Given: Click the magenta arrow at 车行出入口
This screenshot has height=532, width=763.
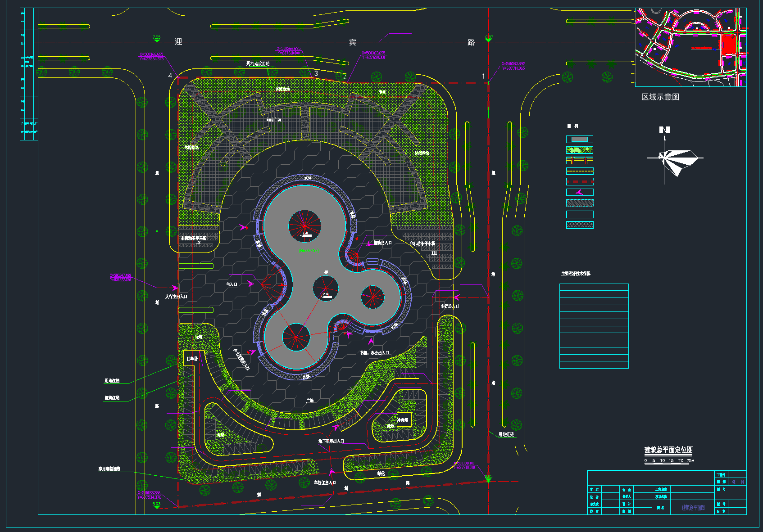Looking at the screenshot, I should pyautogui.click(x=457, y=297).
